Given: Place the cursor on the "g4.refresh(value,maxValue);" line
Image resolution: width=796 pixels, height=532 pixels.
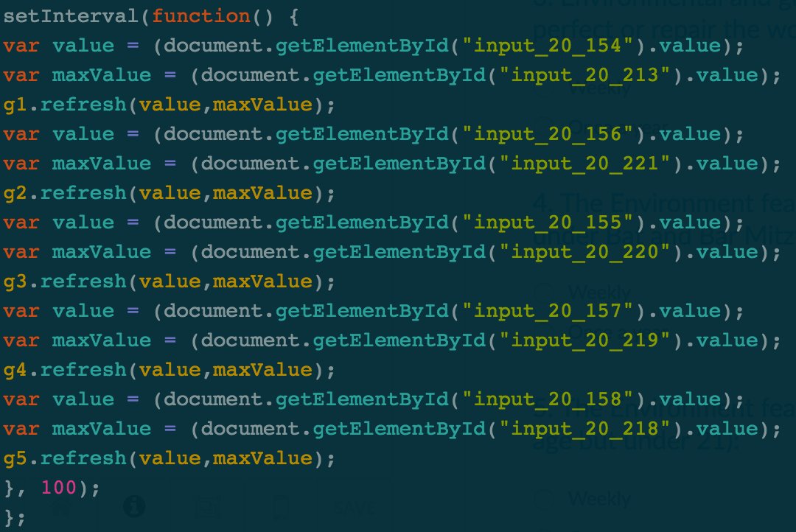Looking at the screenshot, I should [x=169, y=370].
